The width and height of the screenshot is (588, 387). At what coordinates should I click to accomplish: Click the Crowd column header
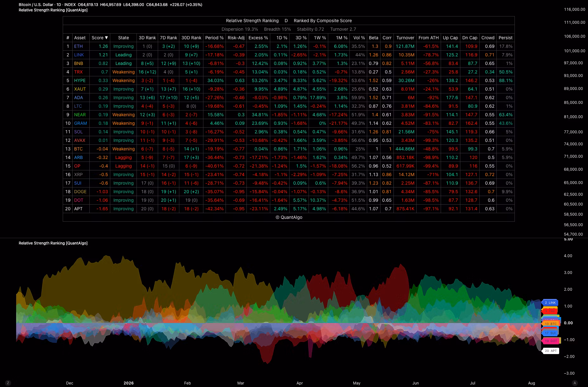488,38
